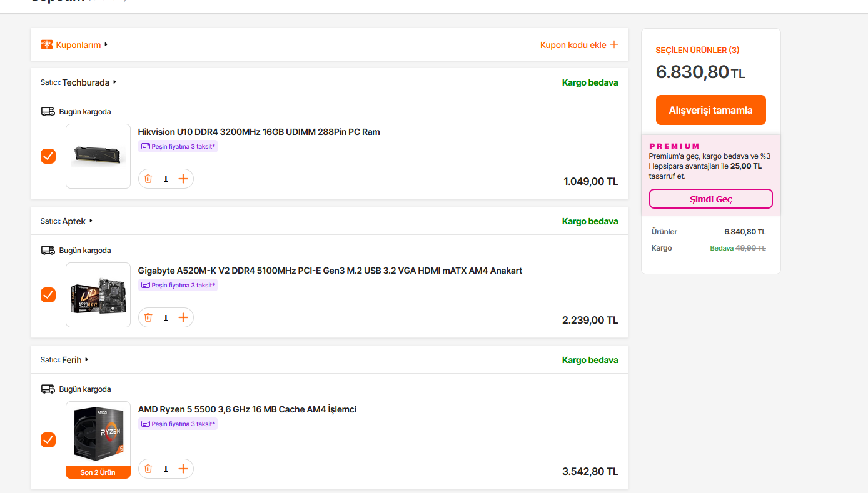Image resolution: width=868 pixels, height=493 pixels.
Task: Toggle the AMD Ryzen processor checkbox
Action: tap(48, 440)
